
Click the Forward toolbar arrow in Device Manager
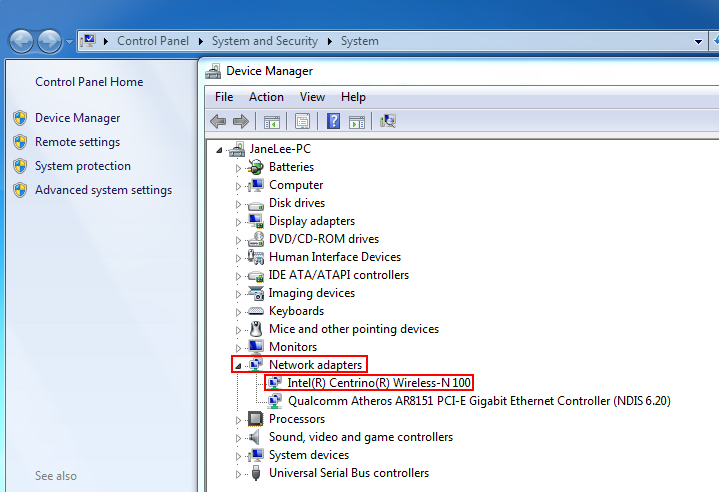click(x=241, y=122)
